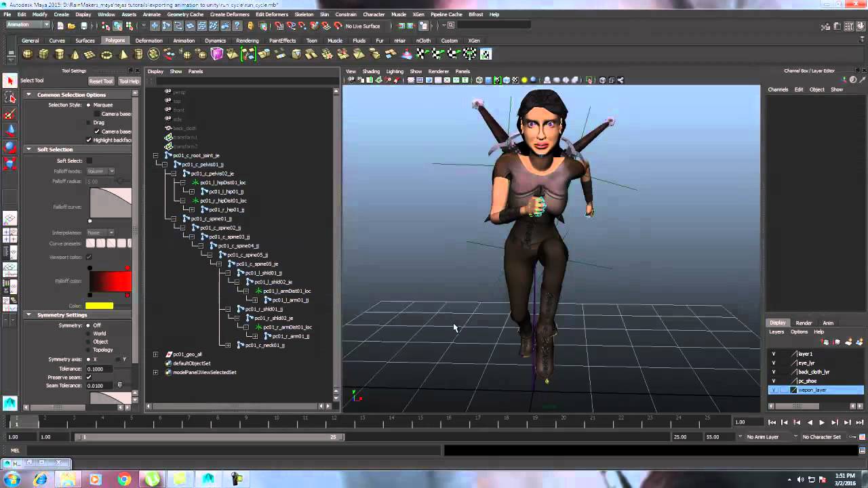Viewport: 868px width, 488px height.
Task: Switch to the Rendering shelf tab
Action: pos(248,41)
